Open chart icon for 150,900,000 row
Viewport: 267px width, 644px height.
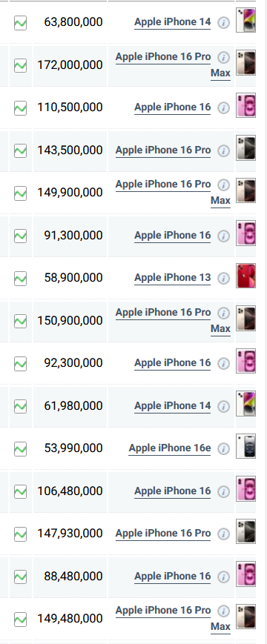pyautogui.click(x=20, y=321)
